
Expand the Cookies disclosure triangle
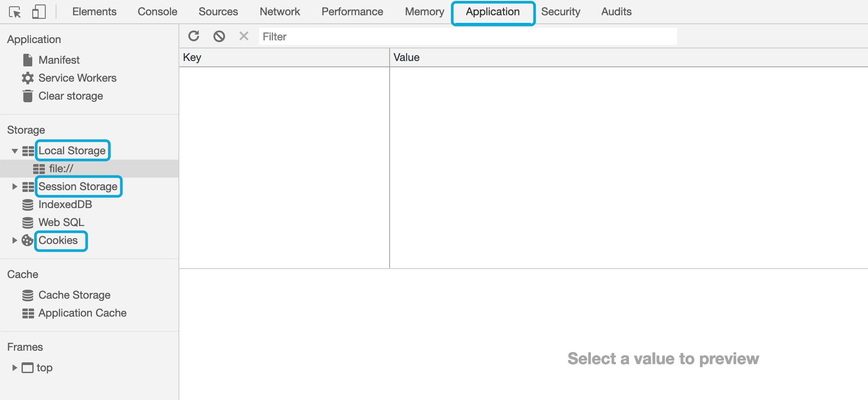[x=15, y=240]
